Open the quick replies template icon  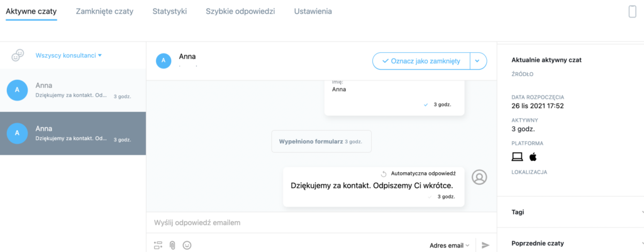click(158, 245)
